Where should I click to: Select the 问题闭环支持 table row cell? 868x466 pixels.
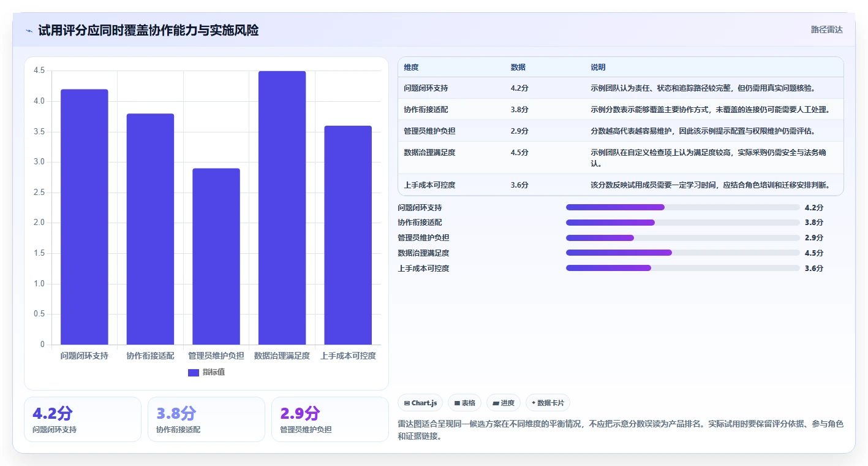(426, 88)
